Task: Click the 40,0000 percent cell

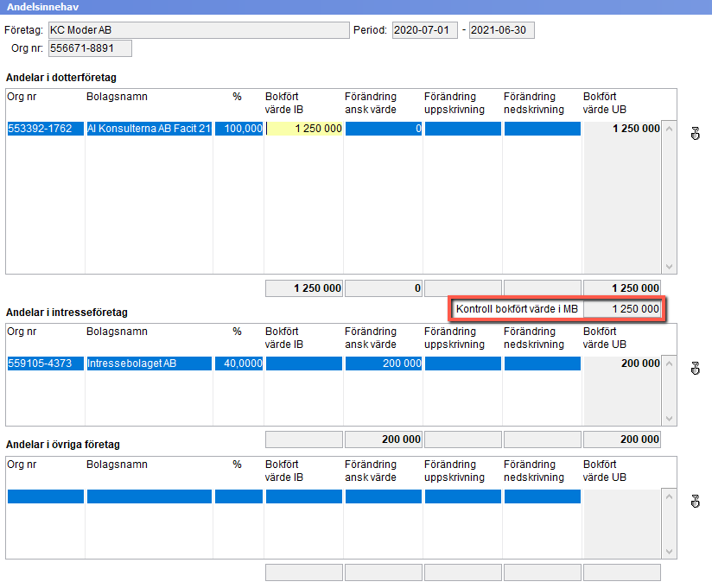Action: click(238, 364)
